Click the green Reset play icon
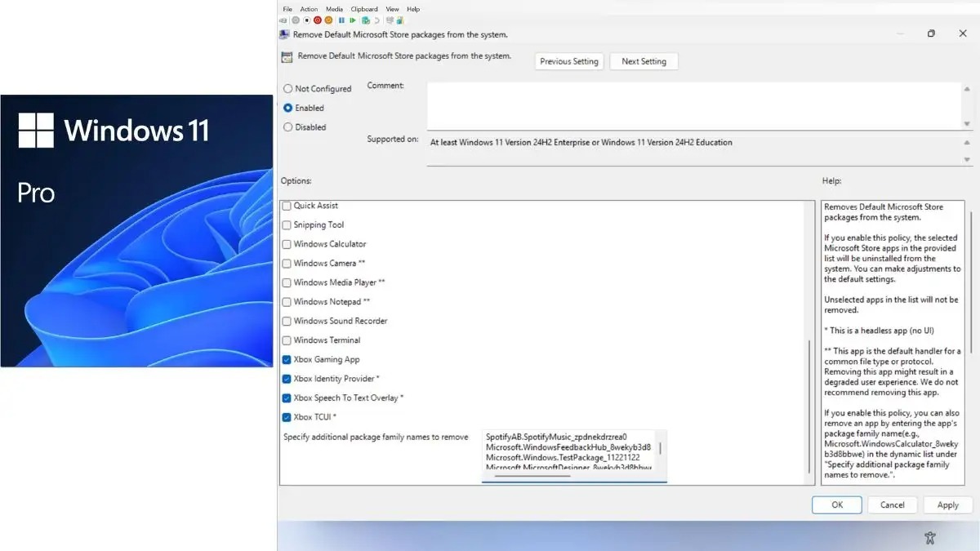Image resolution: width=980 pixels, height=551 pixels. pyautogui.click(x=353, y=20)
